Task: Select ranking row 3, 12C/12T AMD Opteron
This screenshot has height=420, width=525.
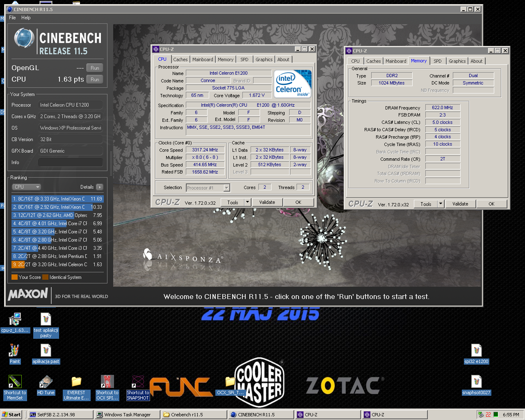Action: (57, 215)
